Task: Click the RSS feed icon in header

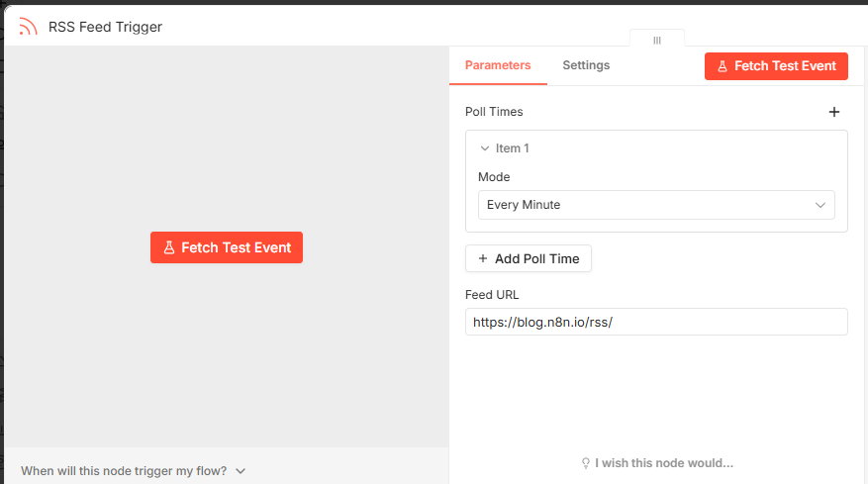Action: pos(28,27)
